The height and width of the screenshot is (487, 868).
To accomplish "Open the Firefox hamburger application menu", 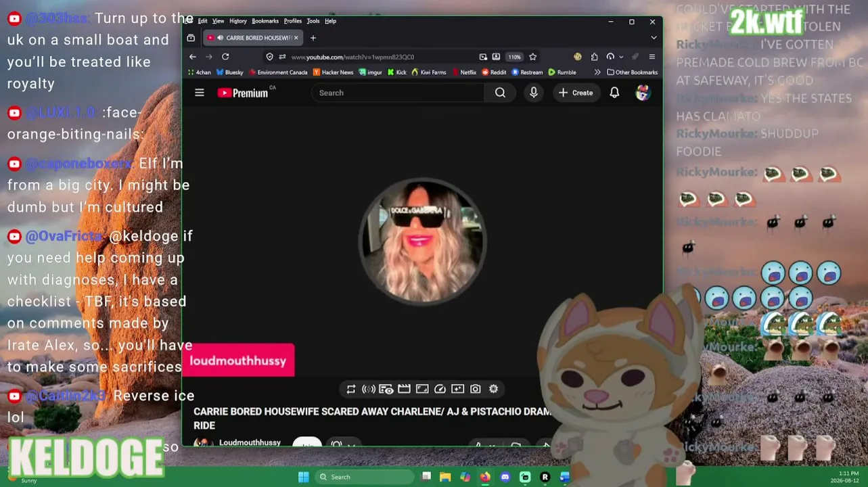I will (x=652, y=57).
